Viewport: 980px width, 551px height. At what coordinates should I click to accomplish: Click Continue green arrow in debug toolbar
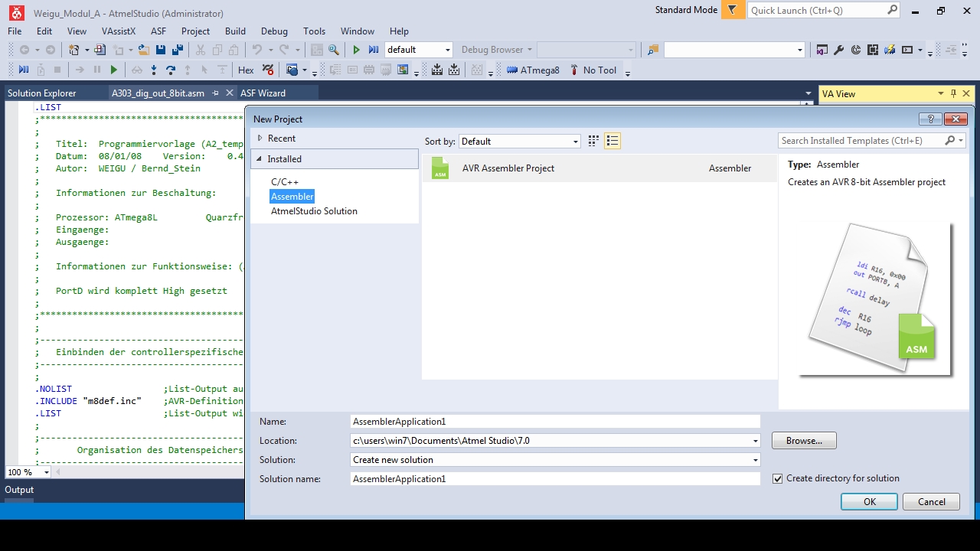(x=114, y=70)
